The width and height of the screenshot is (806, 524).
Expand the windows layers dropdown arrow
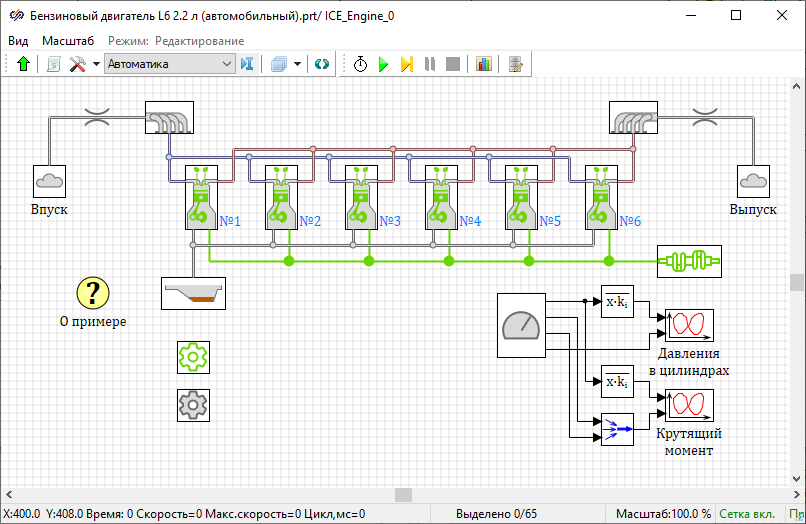pyautogui.click(x=298, y=64)
